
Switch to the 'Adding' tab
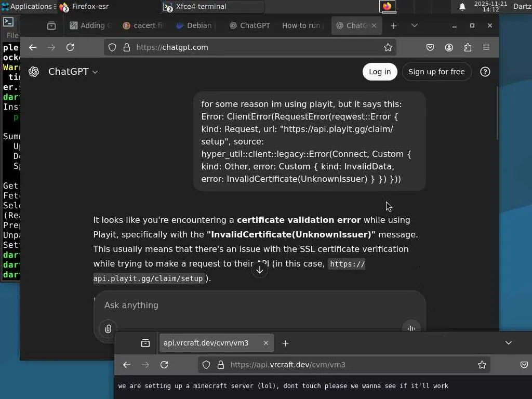90,25
